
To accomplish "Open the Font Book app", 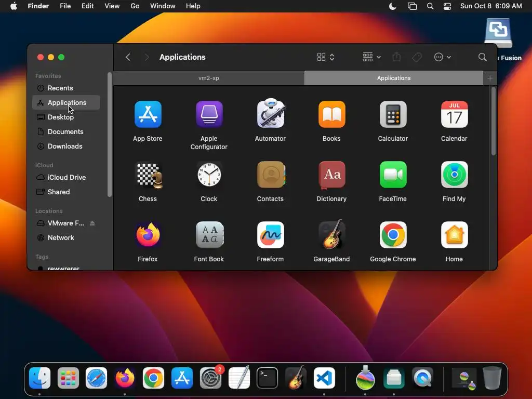I will pos(209,235).
